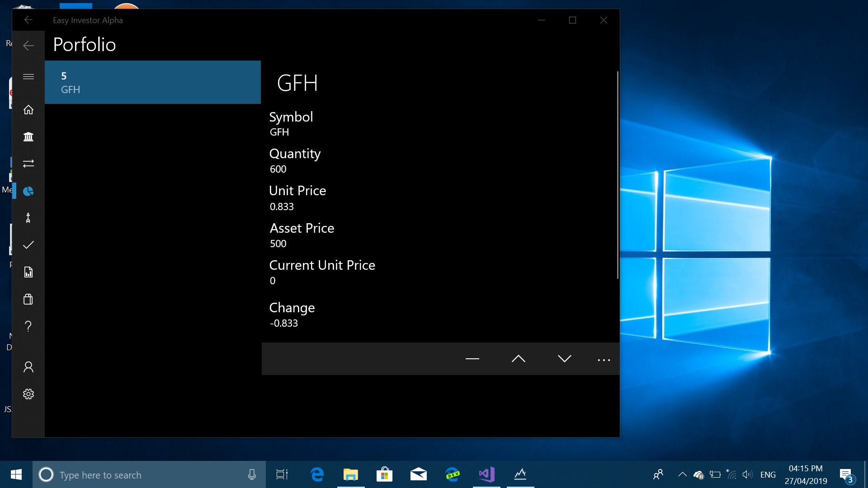Click the details pane vertical scrollbar
The image size is (868, 488).
pyautogui.click(x=618, y=175)
